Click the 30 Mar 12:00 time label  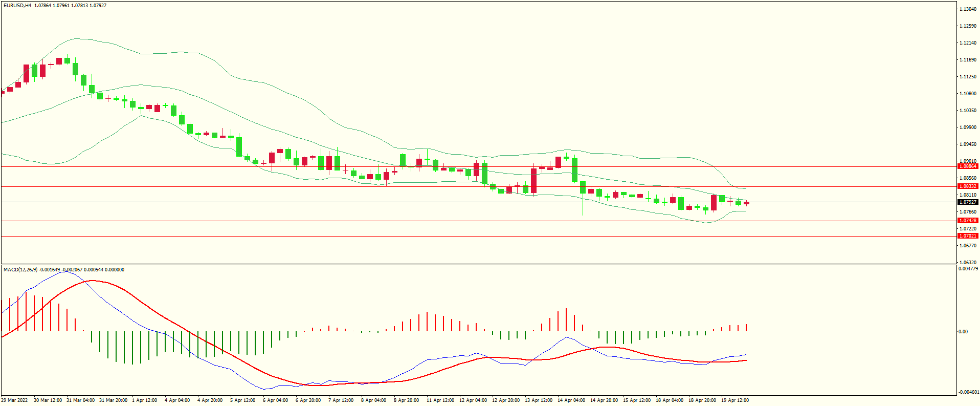tap(48, 400)
